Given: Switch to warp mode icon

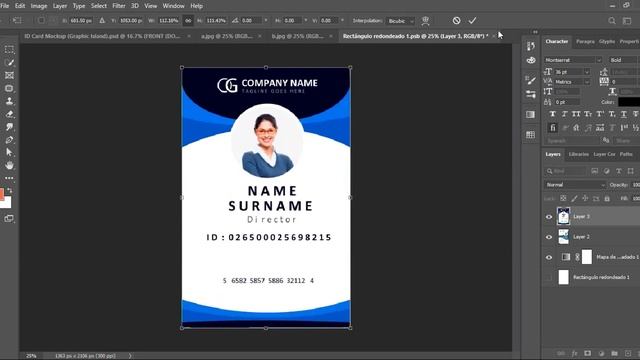Looking at the screenshot, I should pyautogui.click(x=425, y=20).
